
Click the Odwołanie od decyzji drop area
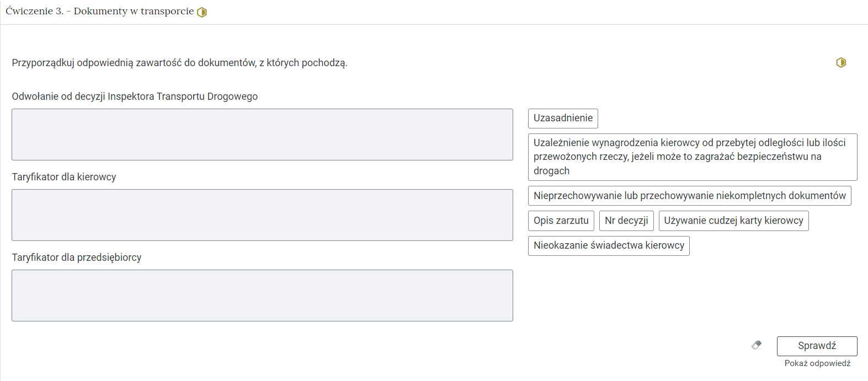coord(262,135)
